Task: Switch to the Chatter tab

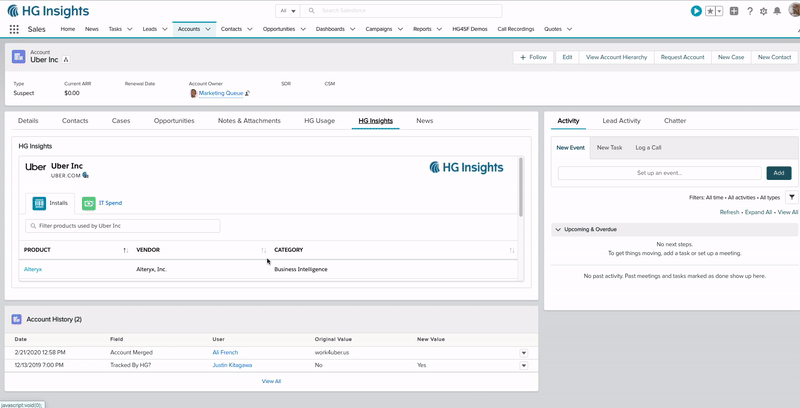Action: pyautogui.click(x=675, y=121)
